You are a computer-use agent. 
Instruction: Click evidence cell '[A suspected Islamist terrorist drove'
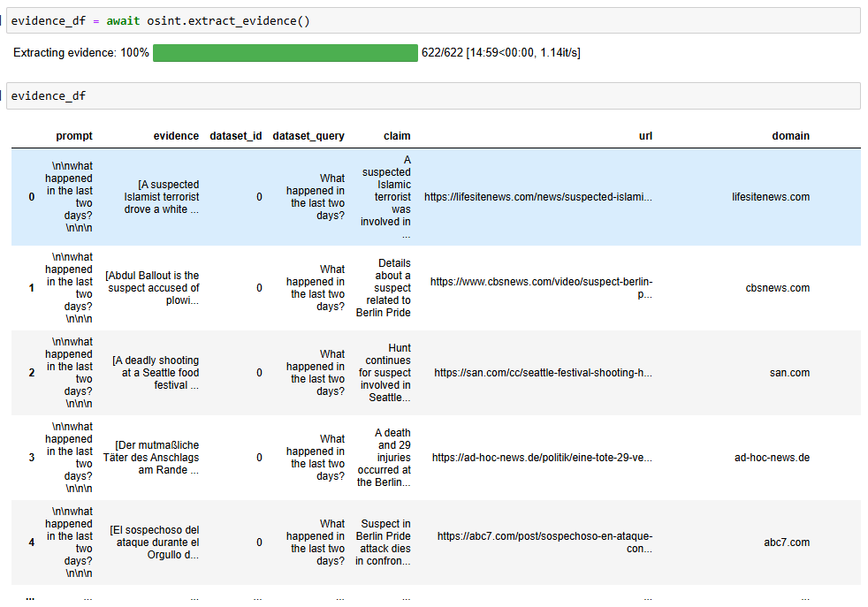pyautogui.click(x=161, y=197)
